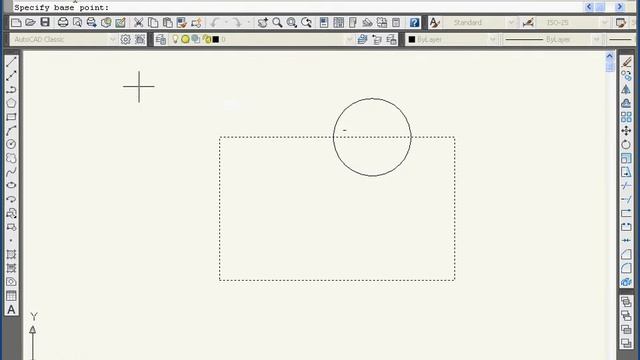Select the Extend tool
The image size is (640, 360).
point(626,199)
